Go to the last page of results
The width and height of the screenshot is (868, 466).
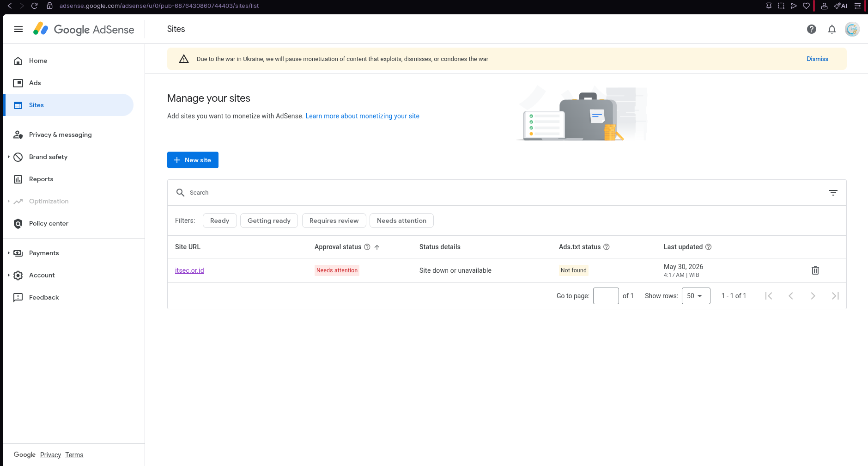pyautogui.click(x=835, y=296)
